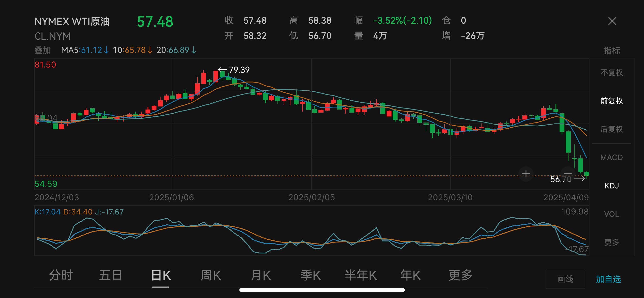Switch to 周K weekly chart tab

(x=211, y=275)
